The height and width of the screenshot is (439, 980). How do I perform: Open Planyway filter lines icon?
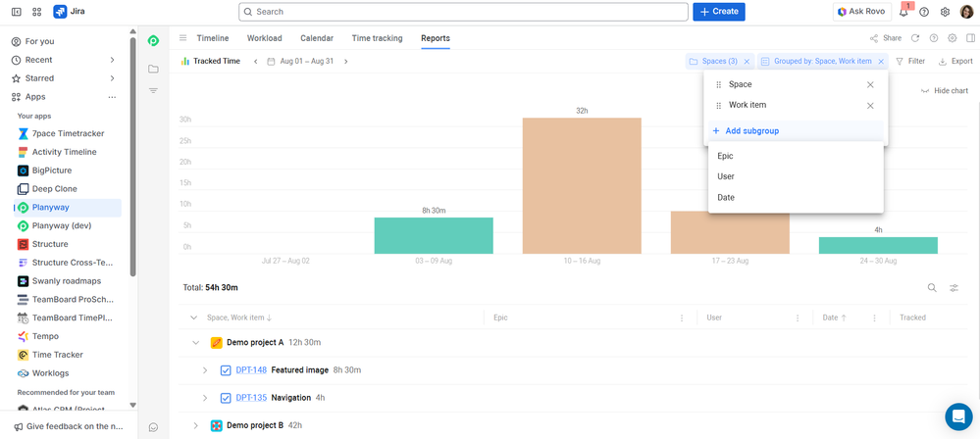point(153,91)
